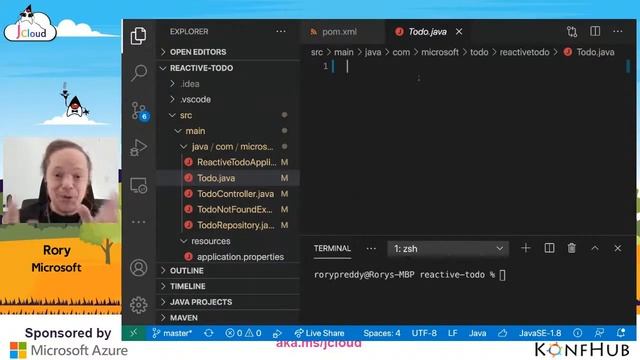Open the Manage gear icon

[x=139, y=304]
